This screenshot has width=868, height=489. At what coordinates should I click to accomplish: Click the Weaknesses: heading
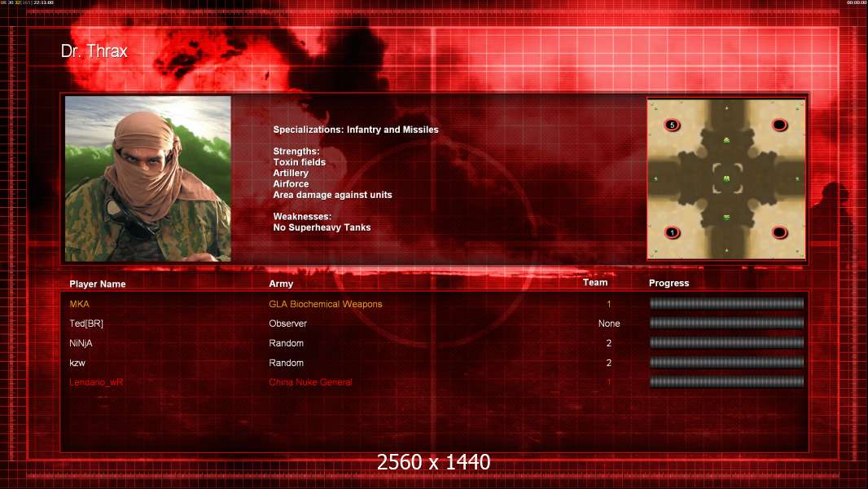[x=302, y=217]
